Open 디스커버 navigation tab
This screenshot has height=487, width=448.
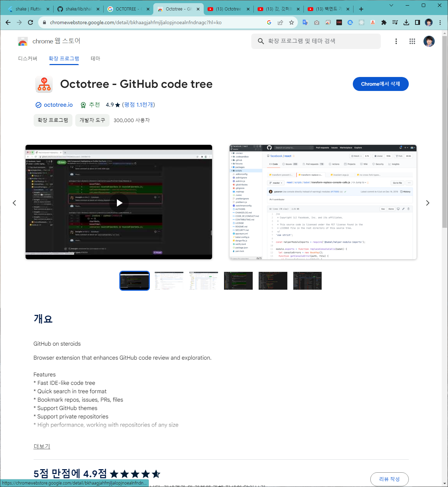click(x=28, y=58)
